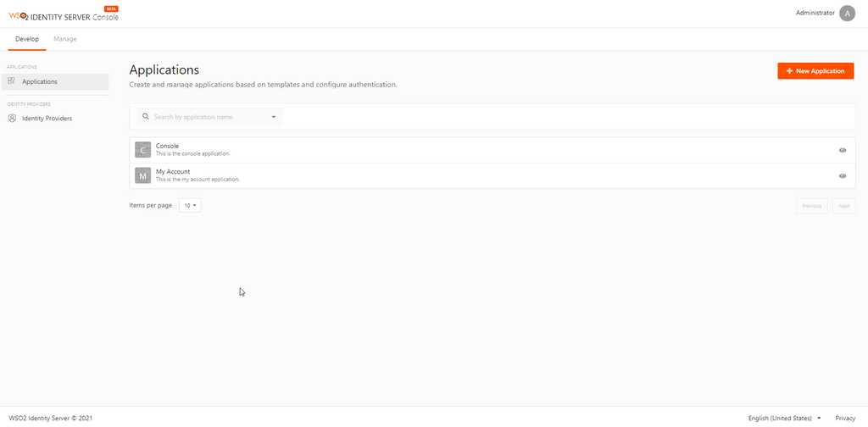Click the Previous pagination button

pyautogui.click(x=811, y=206)
